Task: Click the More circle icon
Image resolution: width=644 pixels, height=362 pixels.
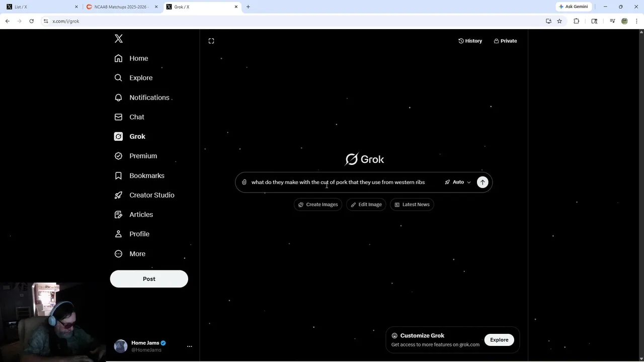Action: point(118,254)
